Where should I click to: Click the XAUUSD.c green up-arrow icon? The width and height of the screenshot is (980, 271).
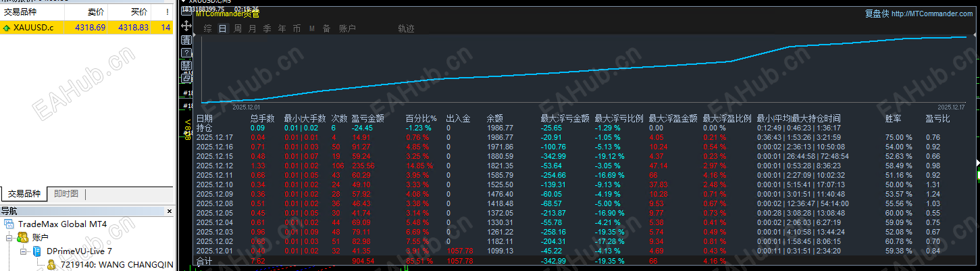click(7, 28)
